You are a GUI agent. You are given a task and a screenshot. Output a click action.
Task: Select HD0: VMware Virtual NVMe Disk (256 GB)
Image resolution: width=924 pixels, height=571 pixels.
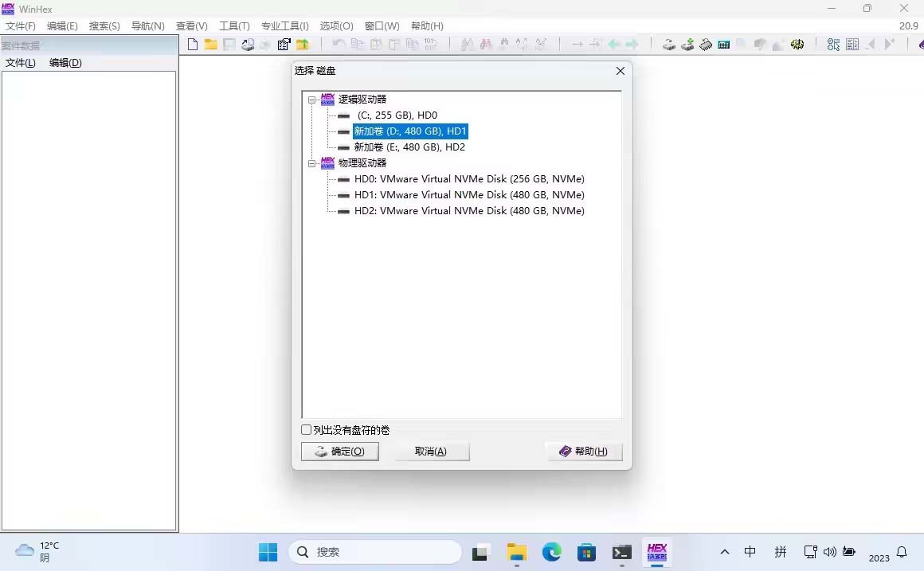tap(469, 179)
